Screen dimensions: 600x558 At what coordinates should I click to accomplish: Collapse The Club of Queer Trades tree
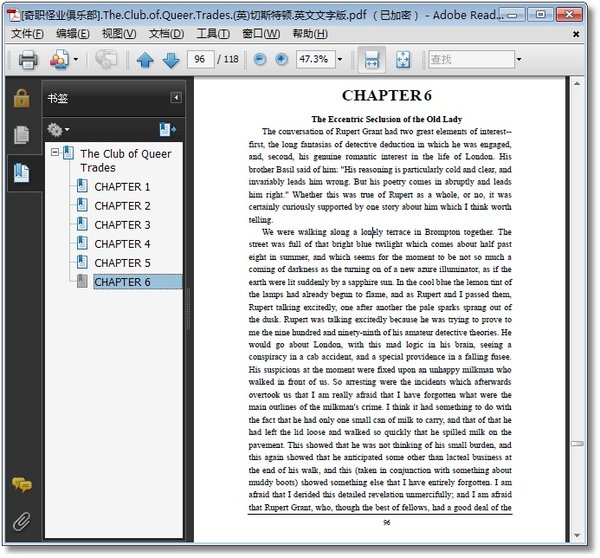[x=55, y=152]
